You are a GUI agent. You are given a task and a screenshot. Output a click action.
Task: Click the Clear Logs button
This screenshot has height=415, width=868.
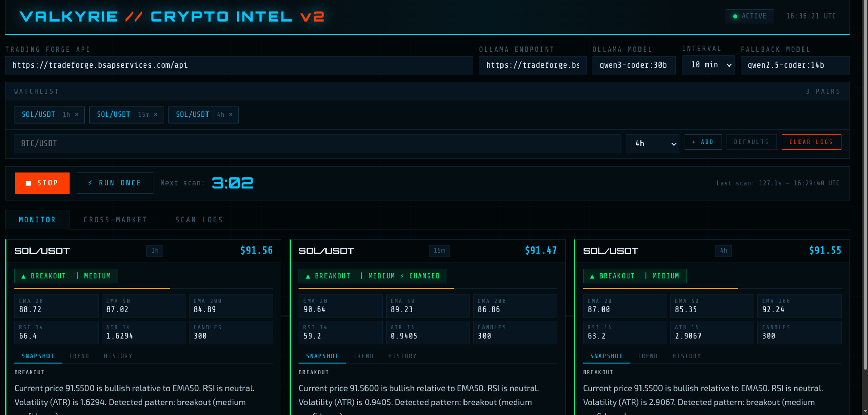click(811, 142)
